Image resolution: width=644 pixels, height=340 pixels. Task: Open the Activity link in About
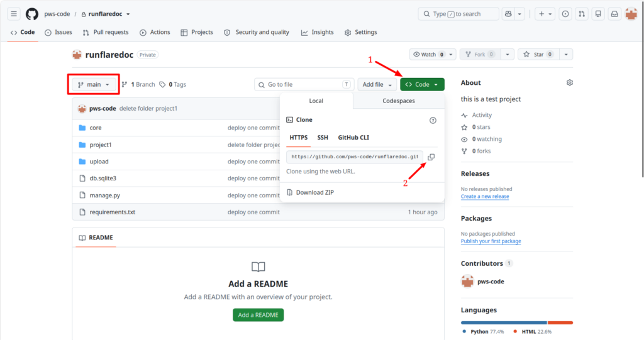477,115
